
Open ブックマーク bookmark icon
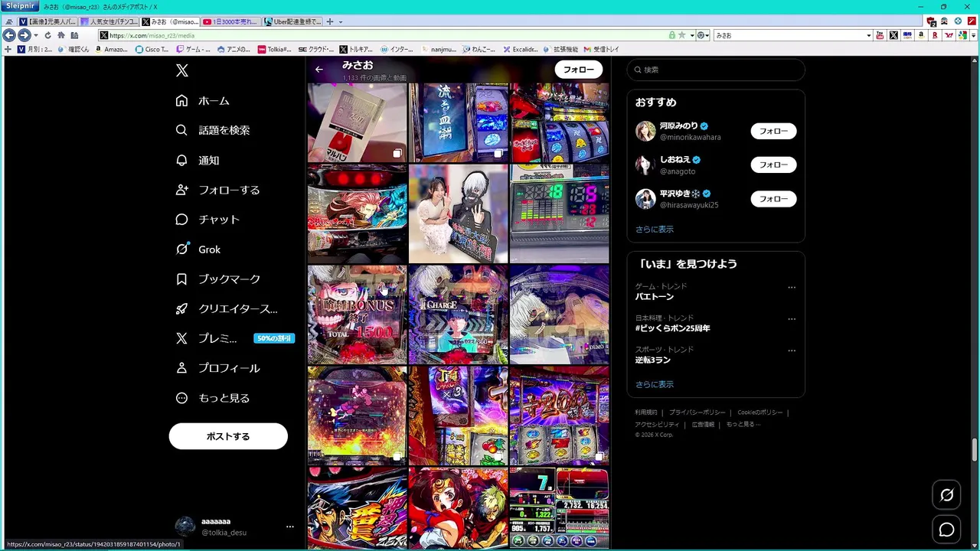(181, 279)
